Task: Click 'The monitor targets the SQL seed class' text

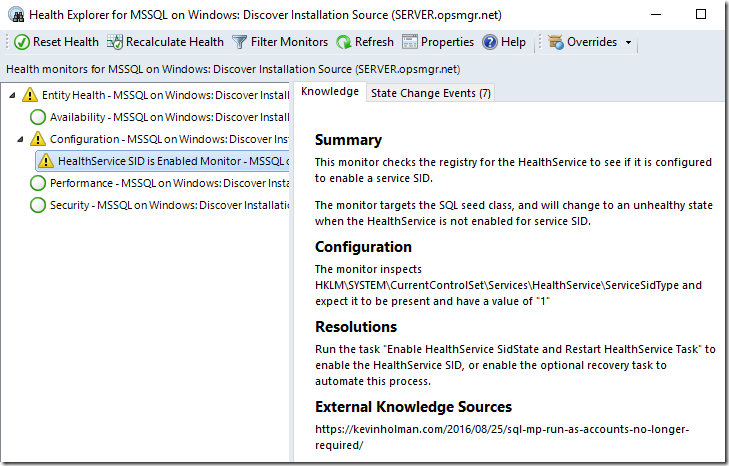Action: coord(514,213)
